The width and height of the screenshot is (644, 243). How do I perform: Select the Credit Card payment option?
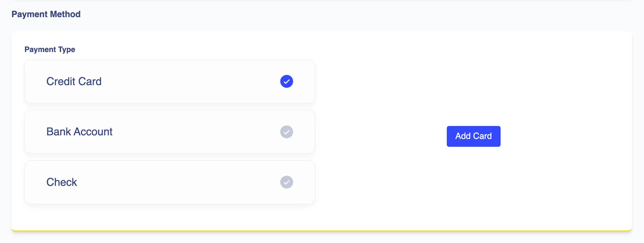click(x=169, y=82)
